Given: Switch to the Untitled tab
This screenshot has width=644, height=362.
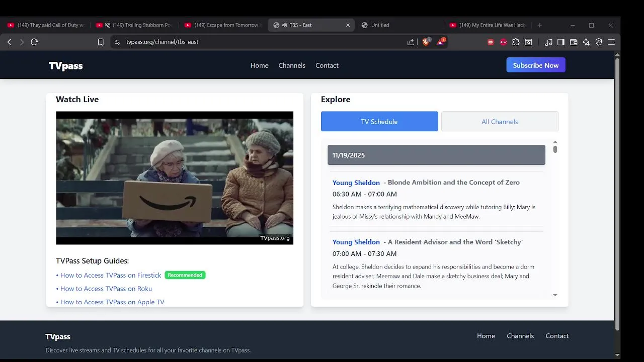Looking at the screenshot, I should pyautogui.click(x=400, y=25).
